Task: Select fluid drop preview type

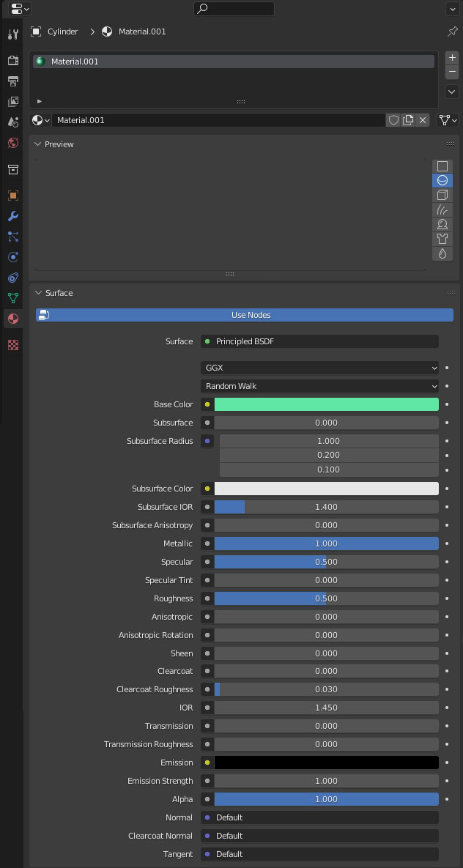Action: [x=442, y=253]
